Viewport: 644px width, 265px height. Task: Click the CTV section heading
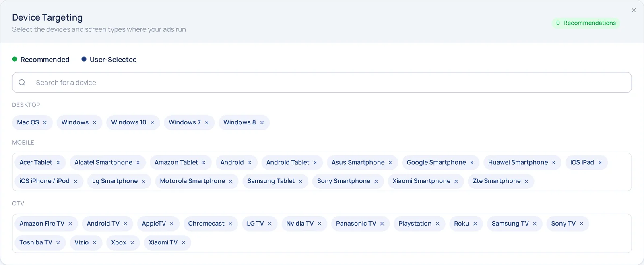click(x=18, y=203)
